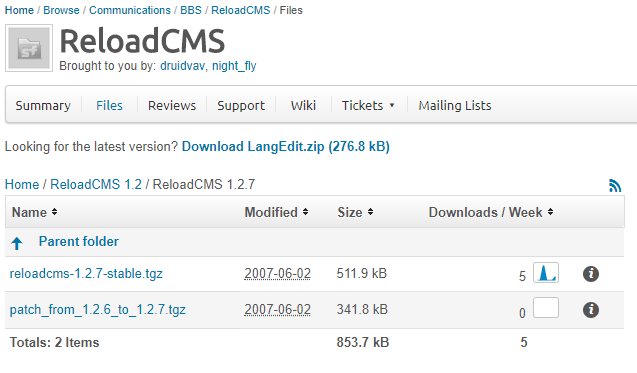
Task: Switch to the Reviews tab
Action: pos(172,106)
